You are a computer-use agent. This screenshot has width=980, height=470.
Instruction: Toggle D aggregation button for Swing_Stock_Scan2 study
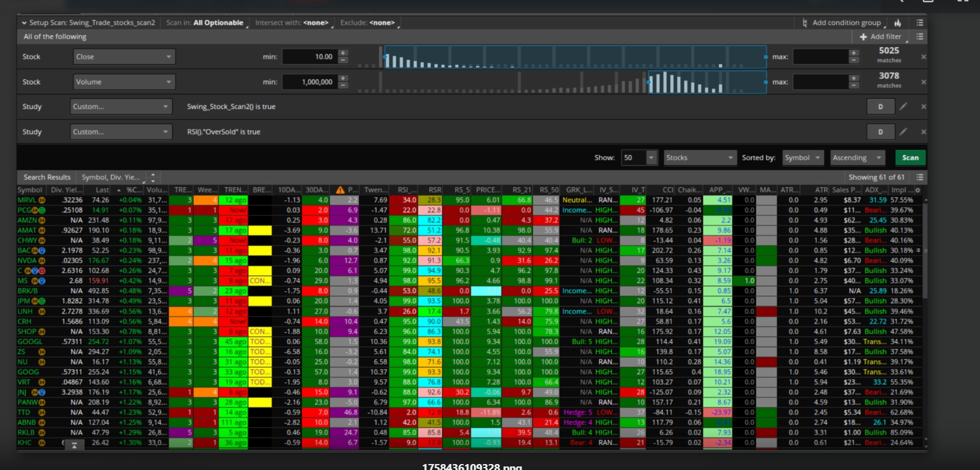(880, 107)
